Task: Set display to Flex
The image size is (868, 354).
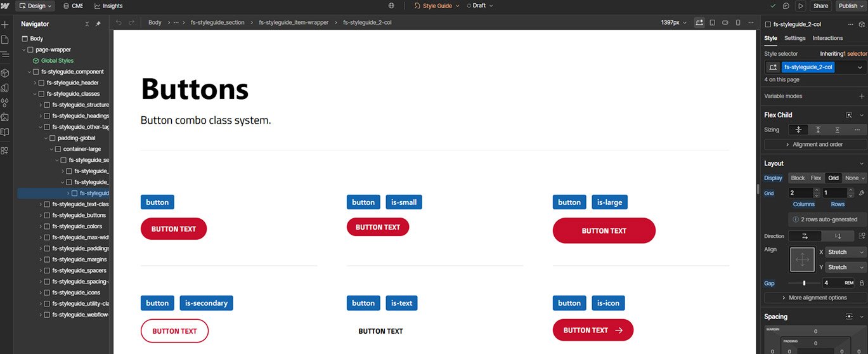Action: [x=816, y=178]
